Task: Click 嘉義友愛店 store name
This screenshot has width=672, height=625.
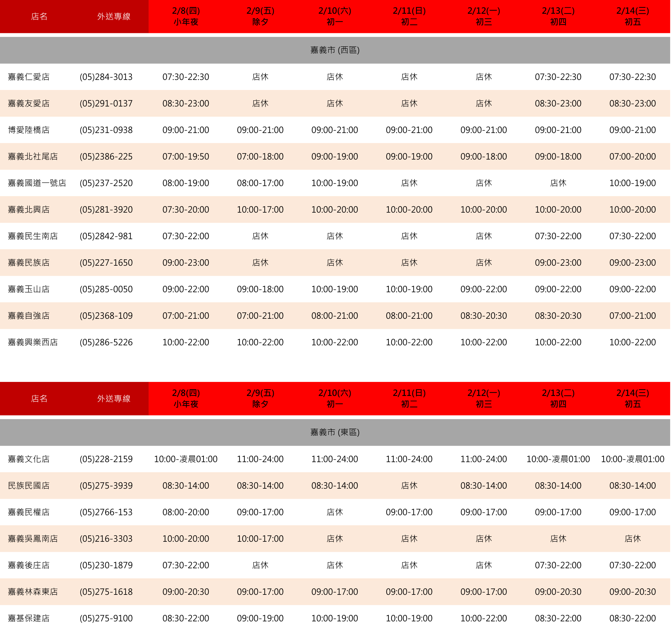Action: [x=29, y=103]
